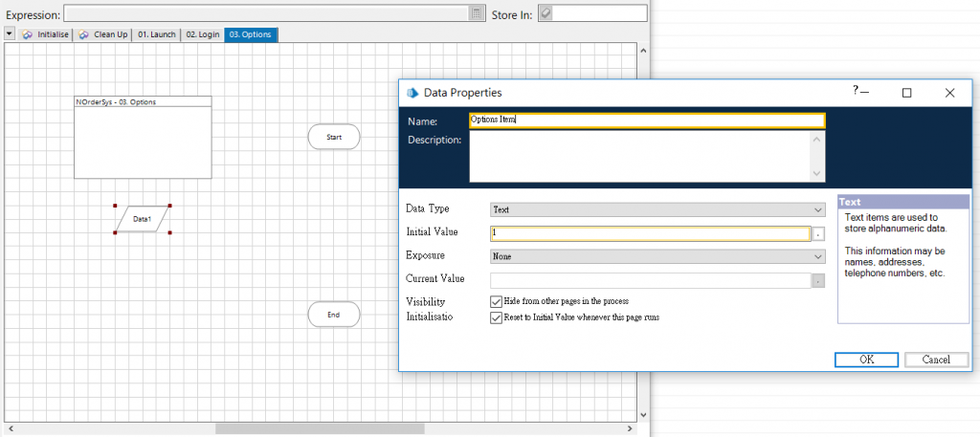Viewport: 980px width, 437px height.
Task: Toggle Hide from other pages checkbox
Action: click(497, 301)
